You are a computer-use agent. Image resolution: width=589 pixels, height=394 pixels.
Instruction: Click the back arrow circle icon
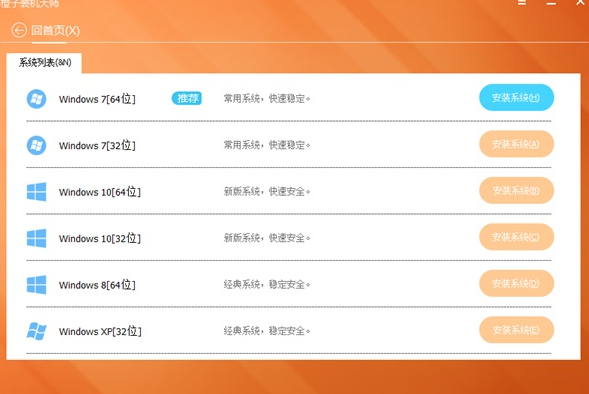[x=19, y=30]
